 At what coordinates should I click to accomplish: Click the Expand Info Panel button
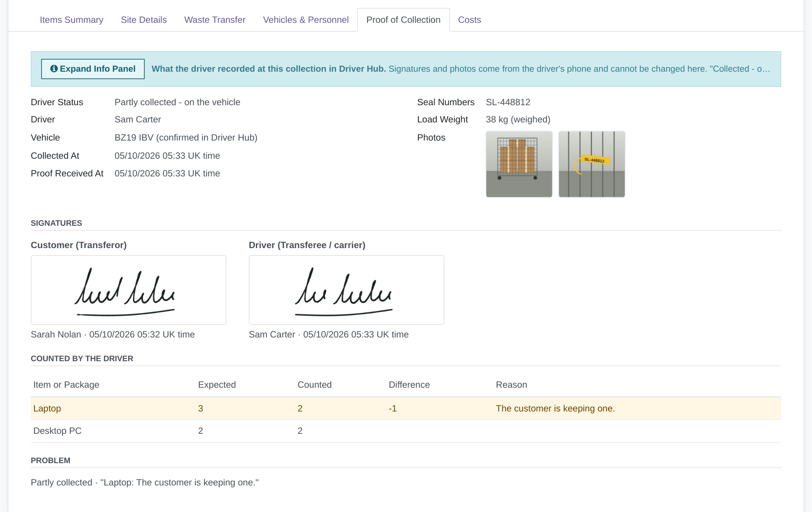[93, 69]
